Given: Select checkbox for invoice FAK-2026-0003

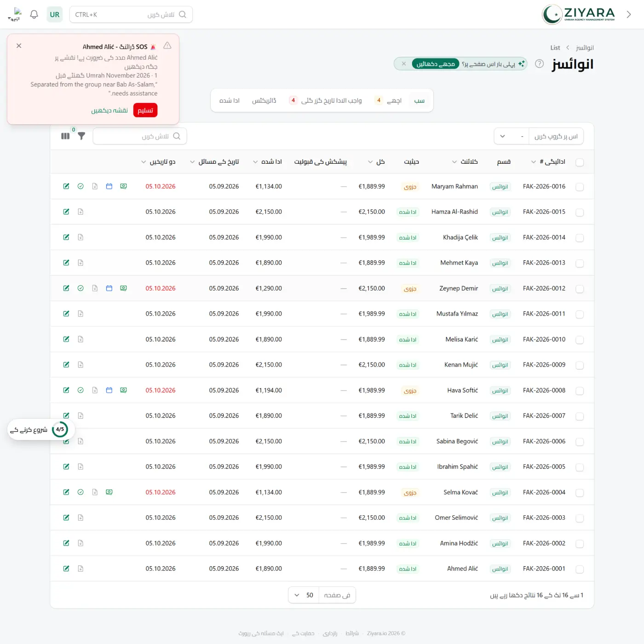Looking at the screenshot, I should click(x=580, y=518).
